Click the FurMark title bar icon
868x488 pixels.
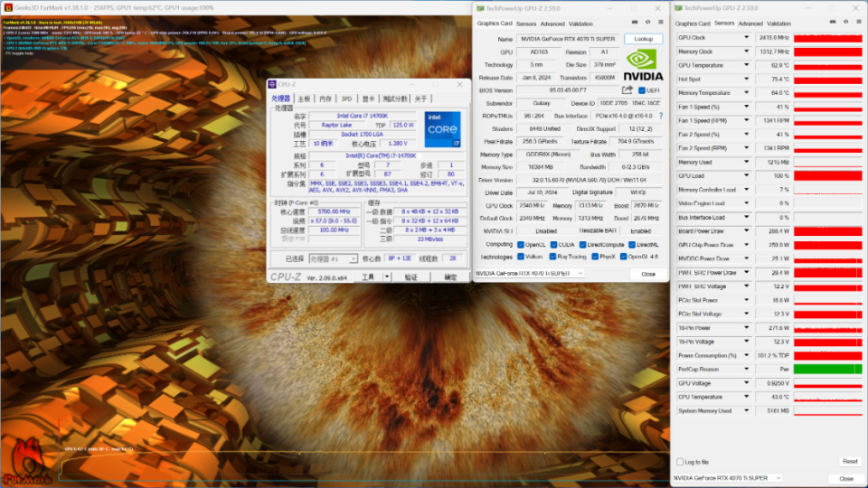coord(8,8)
